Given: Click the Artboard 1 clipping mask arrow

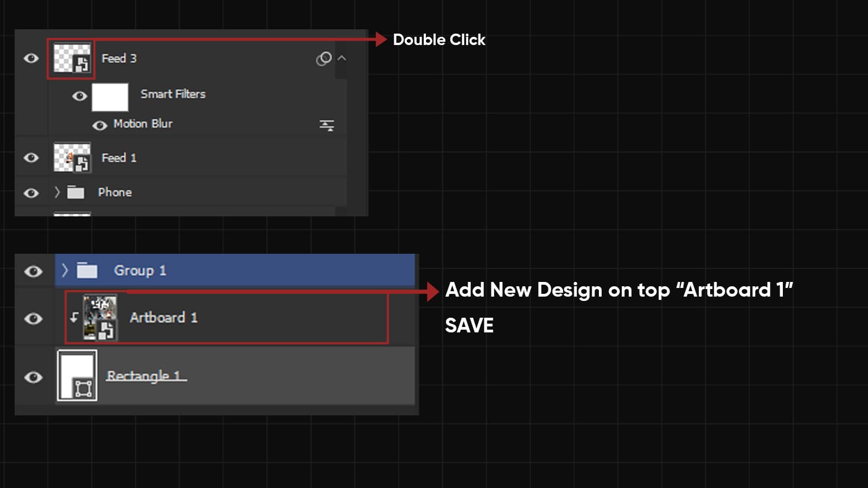Looking at the screenshot, I should (74, 317).
